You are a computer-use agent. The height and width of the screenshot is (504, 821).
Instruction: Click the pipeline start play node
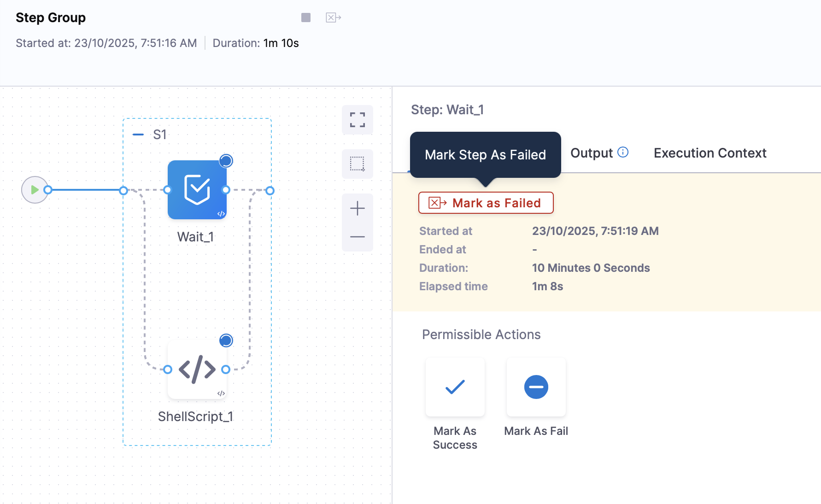35,190
